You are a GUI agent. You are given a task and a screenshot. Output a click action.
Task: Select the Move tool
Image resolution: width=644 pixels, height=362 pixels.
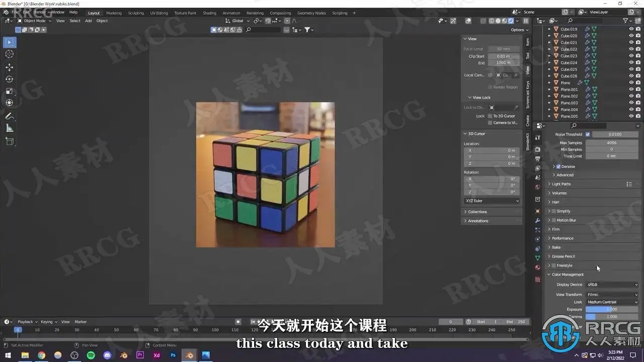[9, 67]
